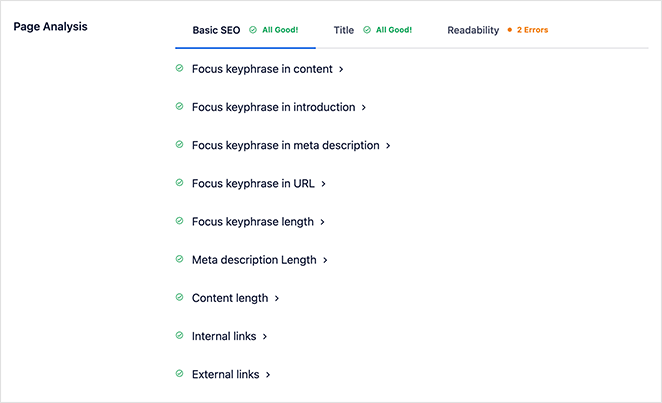Click the green check icon beside Title
Viewport: 662px width, 403px height.
click(367, 30)
